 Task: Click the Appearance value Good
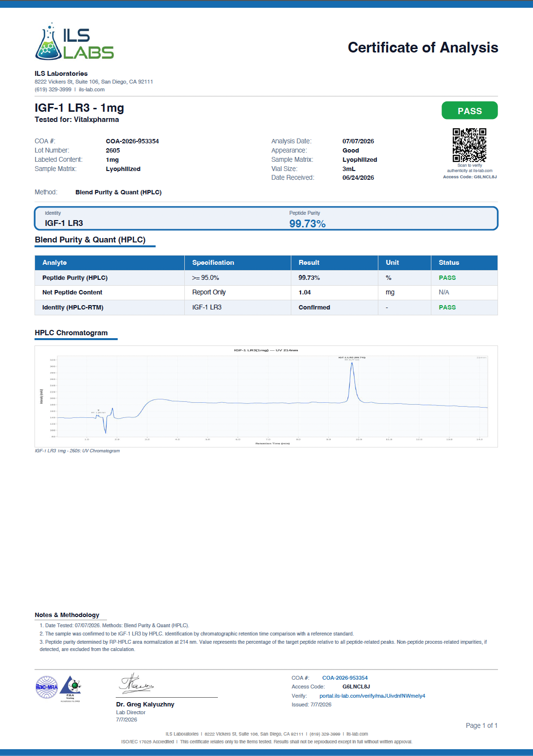click(351, 151)
